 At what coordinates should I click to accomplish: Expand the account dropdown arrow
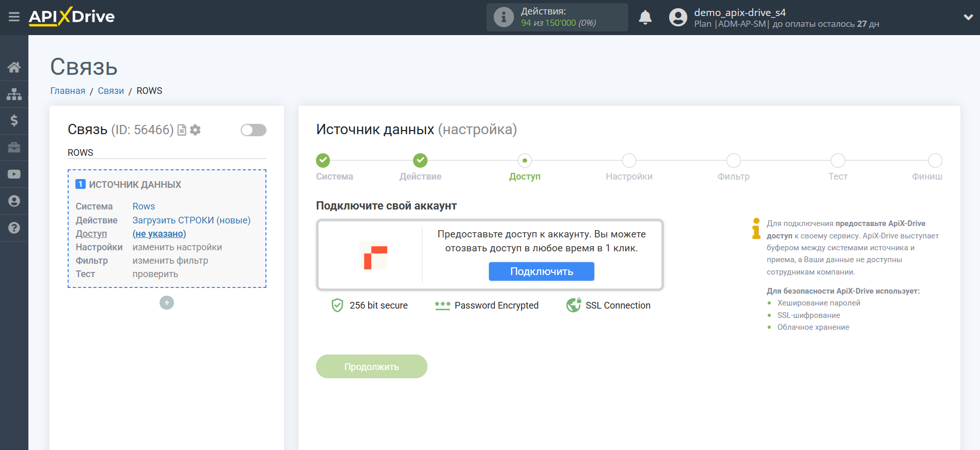[x=968, y=18]
